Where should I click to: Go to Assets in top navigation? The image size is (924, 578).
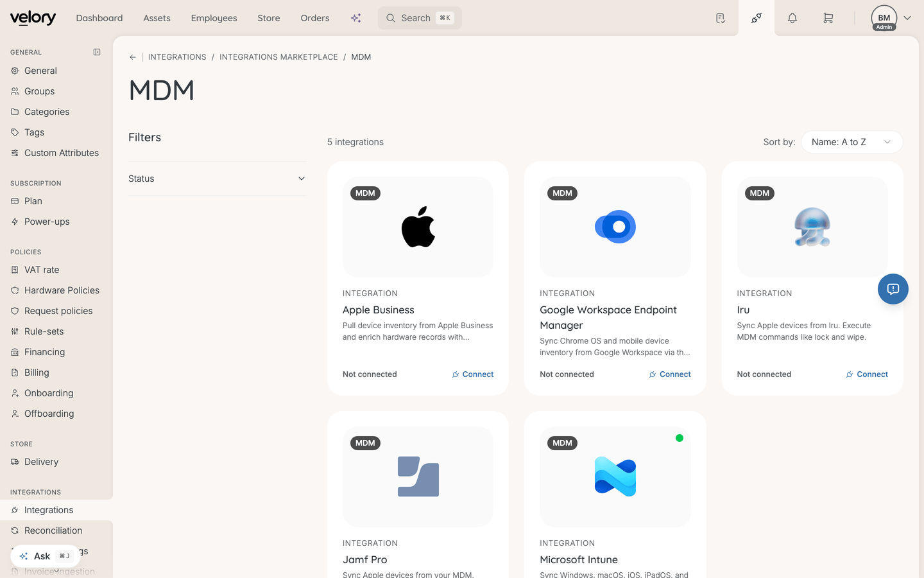tap(157, 18)
